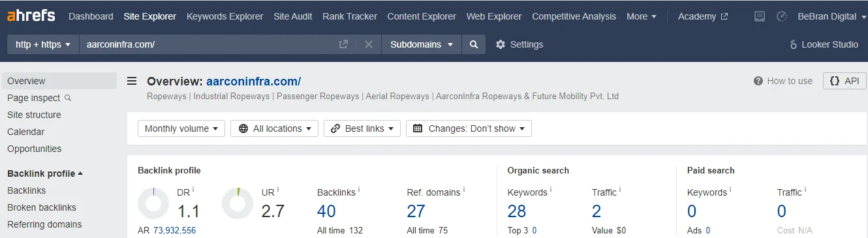Click the How to use help icon

(x=758, y=81)
